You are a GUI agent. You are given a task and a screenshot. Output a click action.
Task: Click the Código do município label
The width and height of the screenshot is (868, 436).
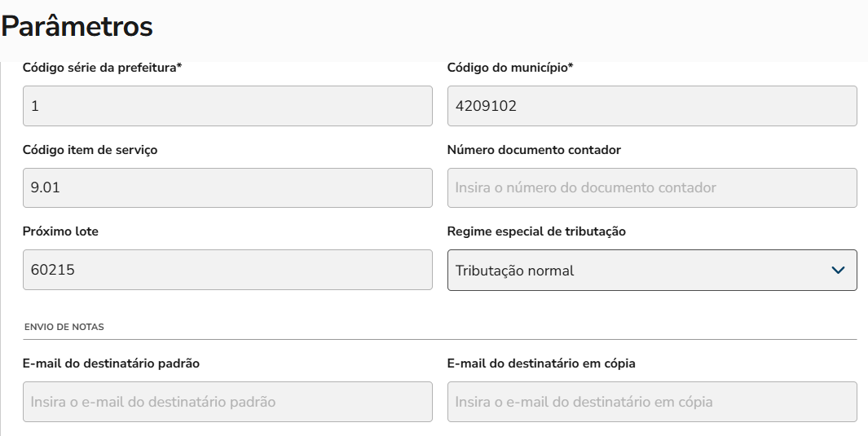pyautogui.click(x=510, y=68)
